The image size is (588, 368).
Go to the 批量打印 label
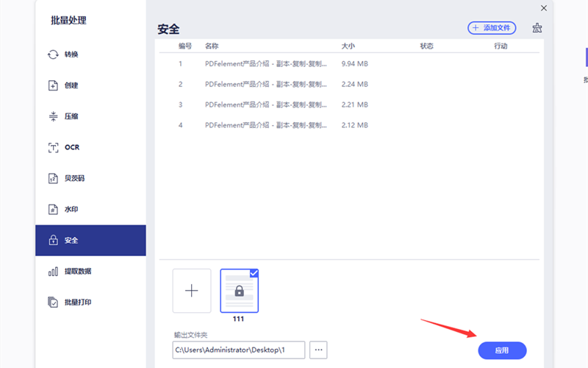point(78,302)
